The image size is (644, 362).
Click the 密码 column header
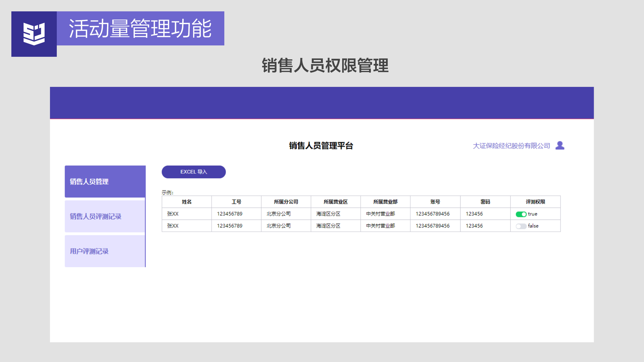pos(485,202)
